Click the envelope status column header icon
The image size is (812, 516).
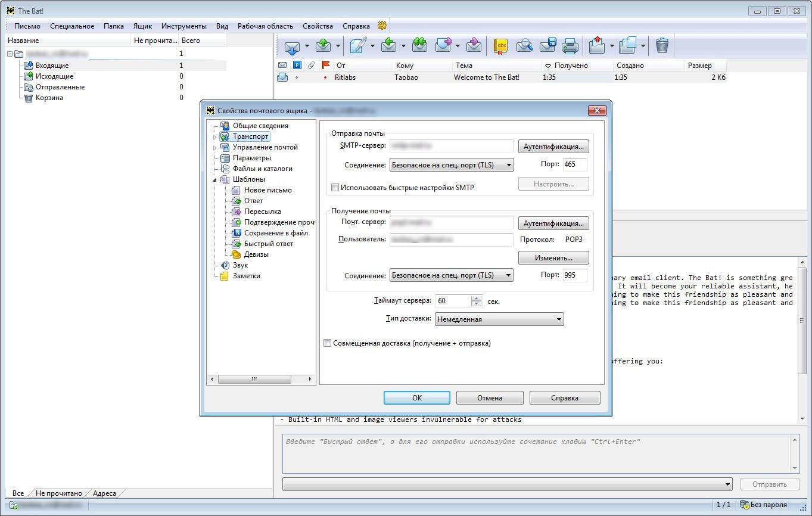[x=282, y=65]
